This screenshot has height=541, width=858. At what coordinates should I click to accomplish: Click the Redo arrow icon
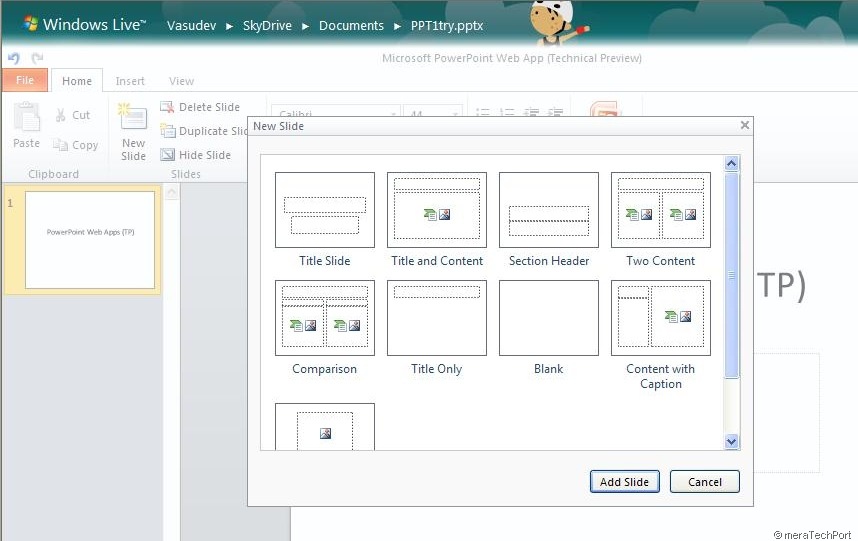coord(37,58)
